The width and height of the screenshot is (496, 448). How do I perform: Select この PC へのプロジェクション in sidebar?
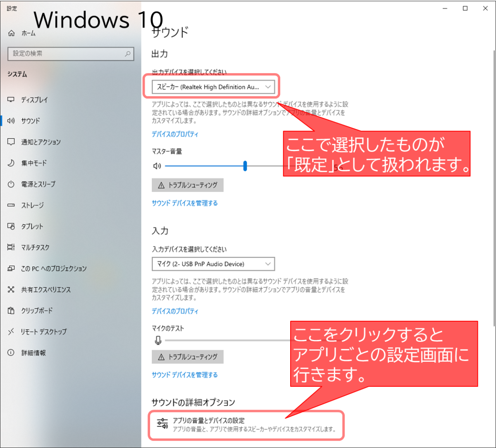[x=70, y=268]
